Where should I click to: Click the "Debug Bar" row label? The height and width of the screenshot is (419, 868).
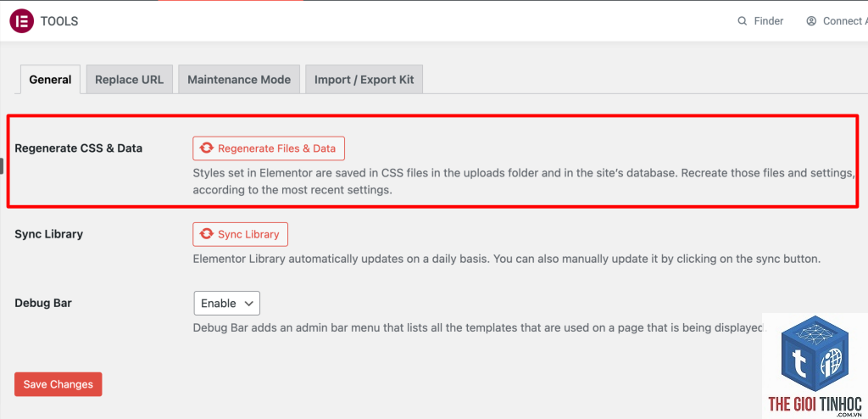(x=43, y=303)
